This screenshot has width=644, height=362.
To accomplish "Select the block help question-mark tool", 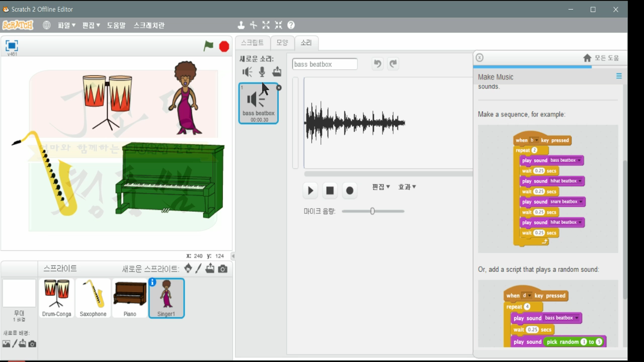I will [291, 25].
